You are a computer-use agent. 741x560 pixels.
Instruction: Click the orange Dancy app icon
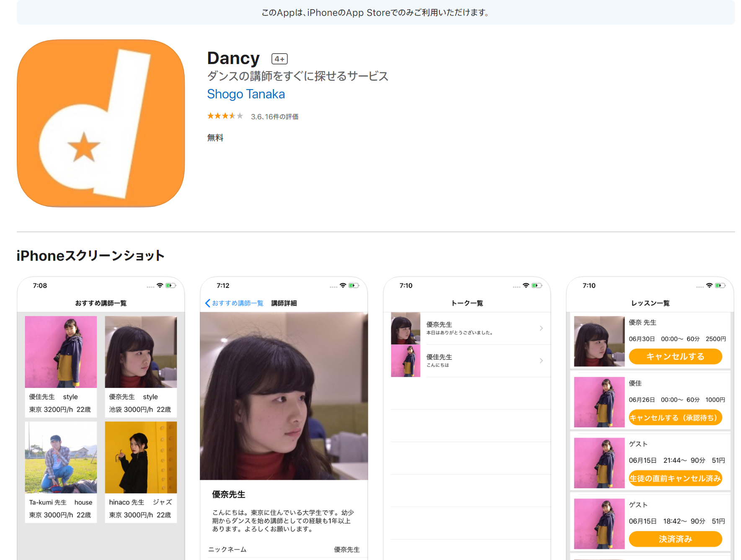point(101,123)
